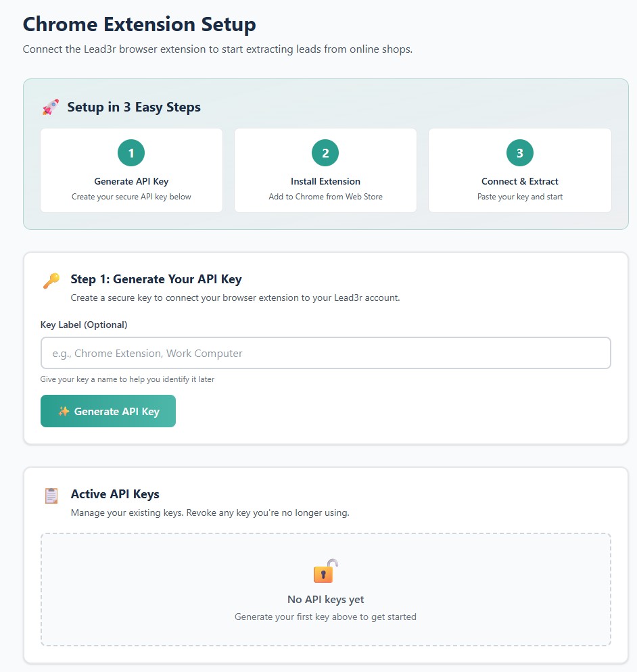Click the Step 1: Generate Your API Key heading
The width and height of the screenshot is (637, 672).
click(156, 279)
